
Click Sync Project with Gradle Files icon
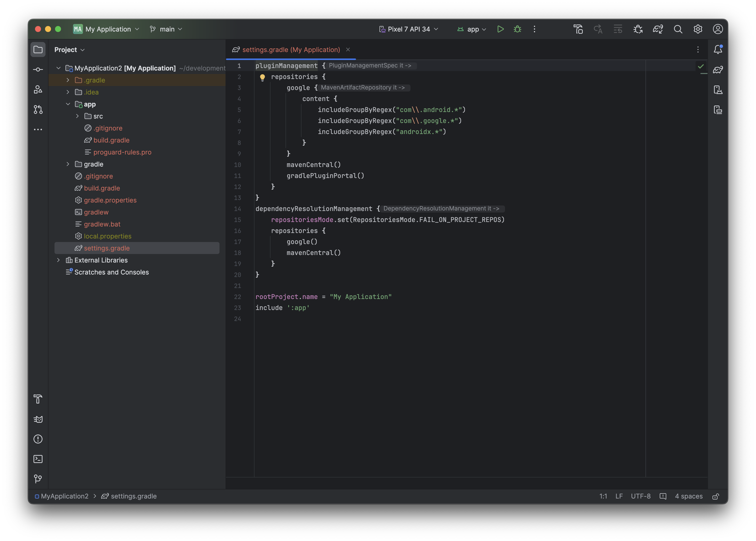pyautogui.click(x=658, y=29)
